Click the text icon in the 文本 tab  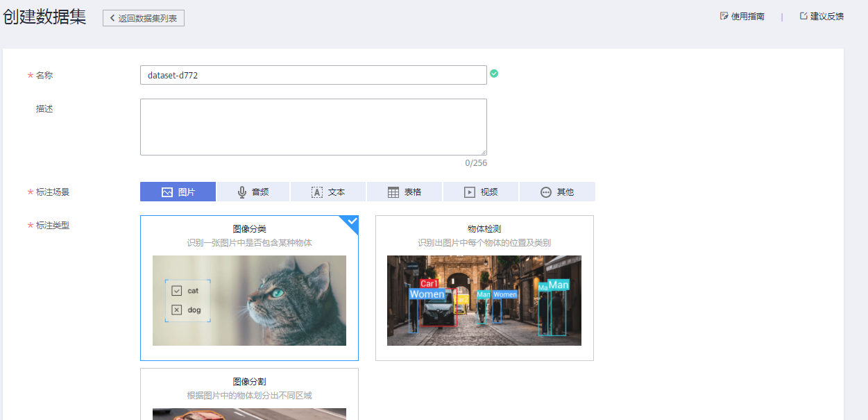click(x=317, y=192)
